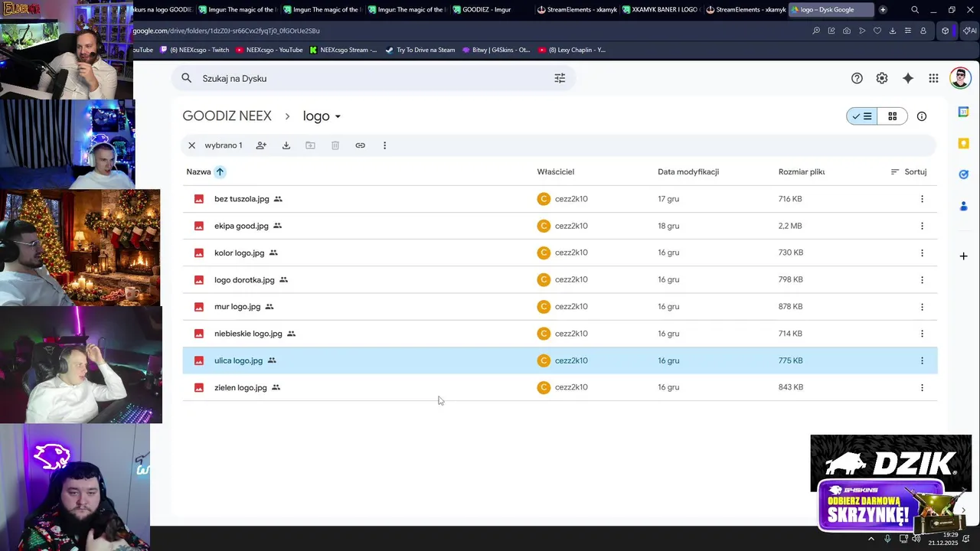
Task: Open more options for 'niebieskie logo.jpg'
Action: [x=922, y=334]
